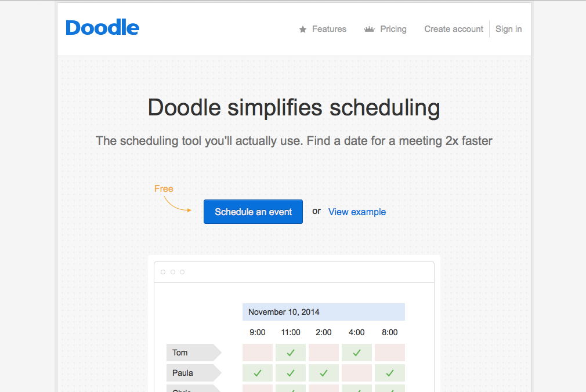Toggle Paula's 9:00 checkmark cell
The width and height of the screenshot is (586, 392).
258,373
